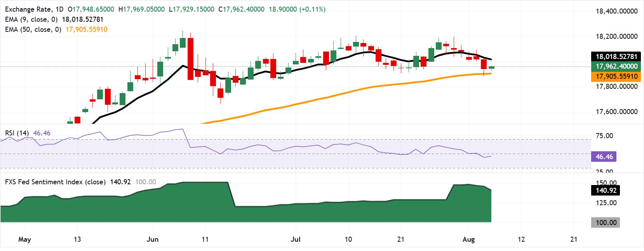Click the Jul label on time axis
This screenshot has height=251, width=644.
[296, 239]
